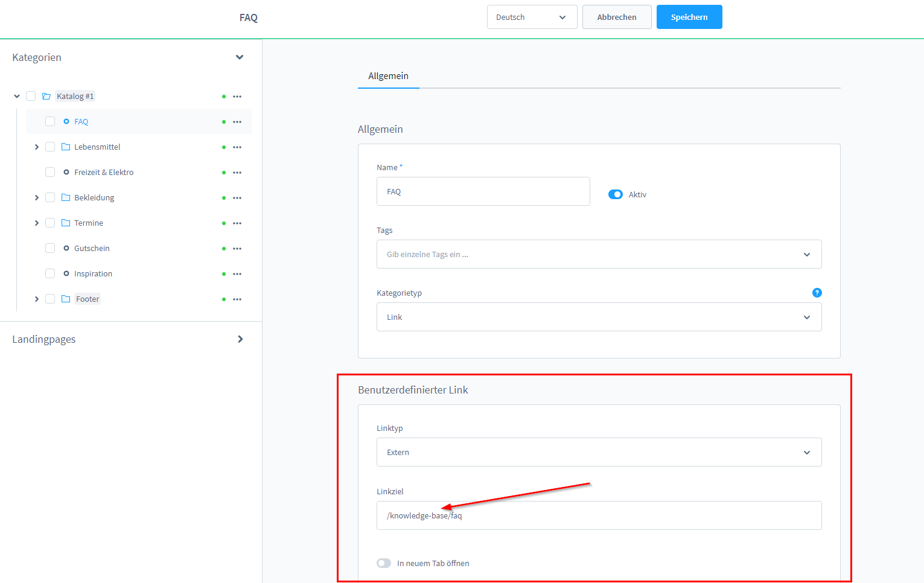The image size is (924, 583).
Task: Select the Katalog #1 root category
Action: tap(75, 97)
